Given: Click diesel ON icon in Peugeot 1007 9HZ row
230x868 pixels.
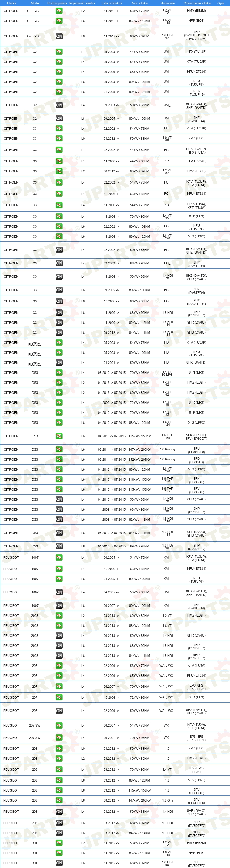Looking at the screenshot, I should 59,606.
